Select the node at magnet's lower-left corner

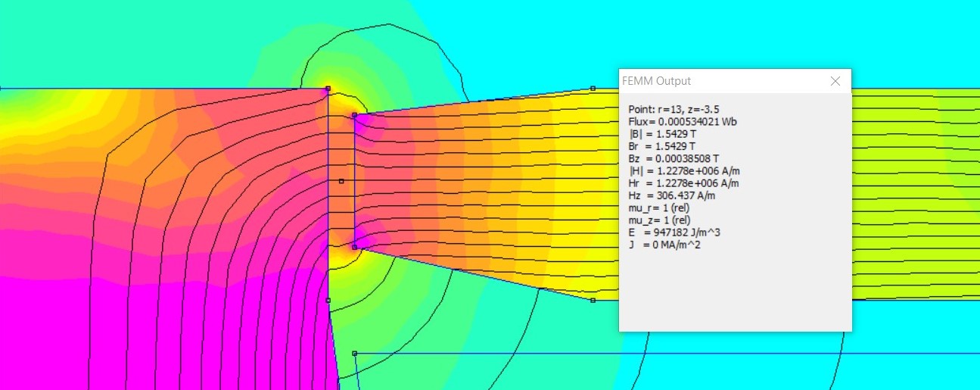(354, 246)
